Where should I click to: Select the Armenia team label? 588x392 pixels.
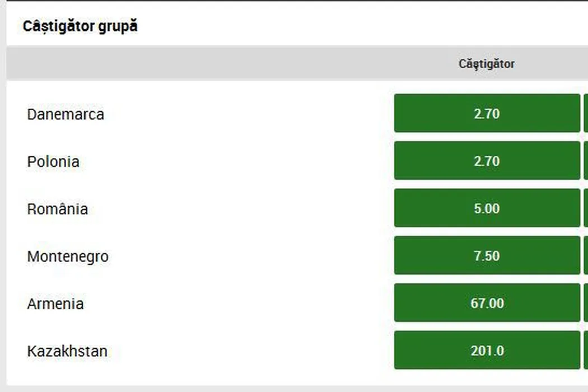(55, 304)
